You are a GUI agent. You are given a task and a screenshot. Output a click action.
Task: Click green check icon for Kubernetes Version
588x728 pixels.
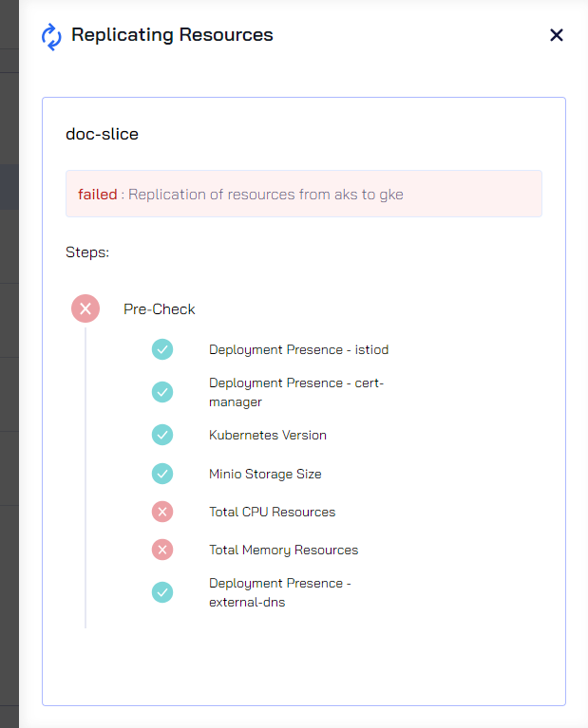tap(162, 435)
